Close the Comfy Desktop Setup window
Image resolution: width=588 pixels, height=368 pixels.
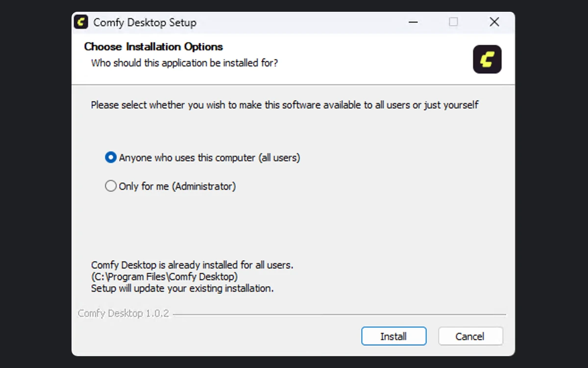(494, 22)
